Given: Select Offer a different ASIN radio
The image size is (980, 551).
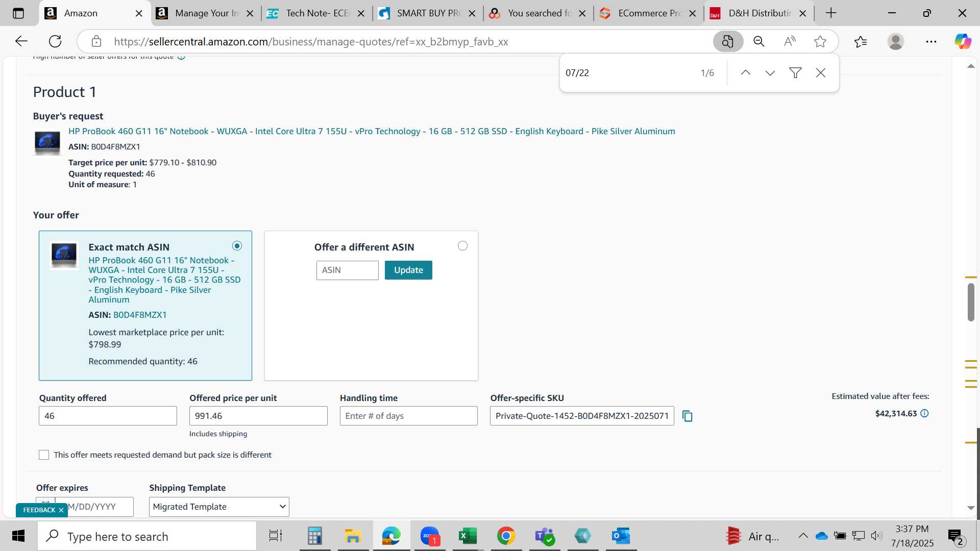Looking at the screenshot, I should (462, 246).
